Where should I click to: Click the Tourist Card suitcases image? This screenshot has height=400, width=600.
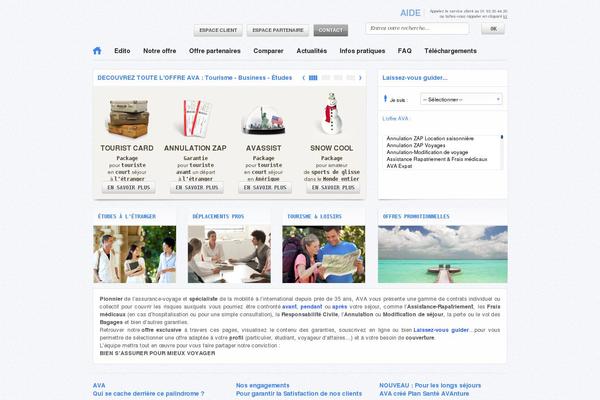coord(128,119)
